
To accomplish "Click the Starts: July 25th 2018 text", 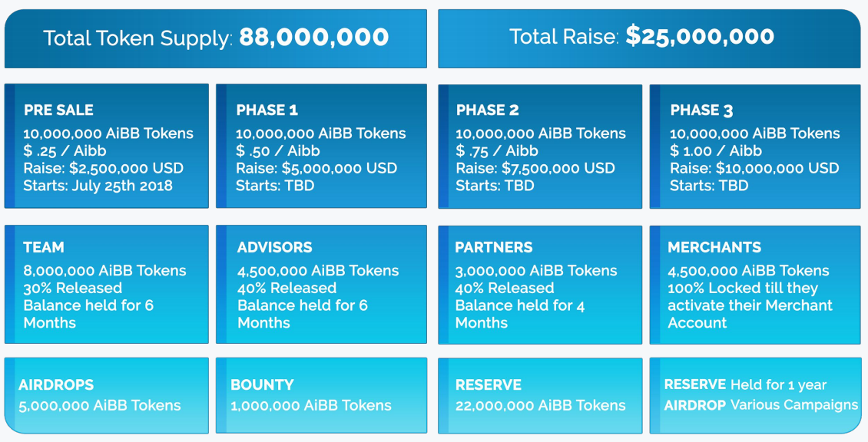I will (x=98, y=186).
